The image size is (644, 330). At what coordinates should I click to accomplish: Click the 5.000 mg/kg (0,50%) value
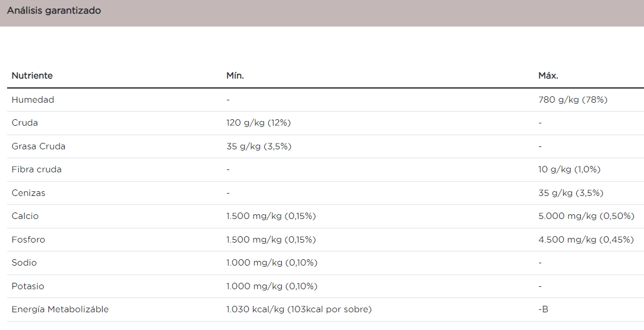[586, 216]
